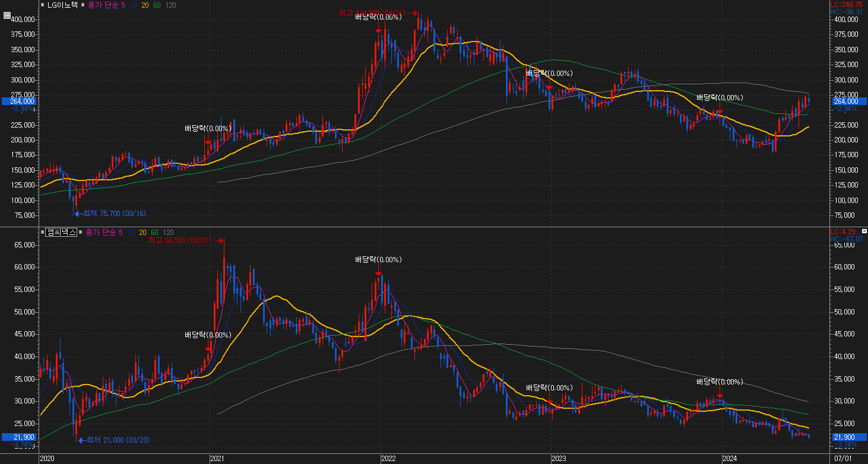Toggle the 5-day moving average in 엠씨넥스 chart

point(122,232)
